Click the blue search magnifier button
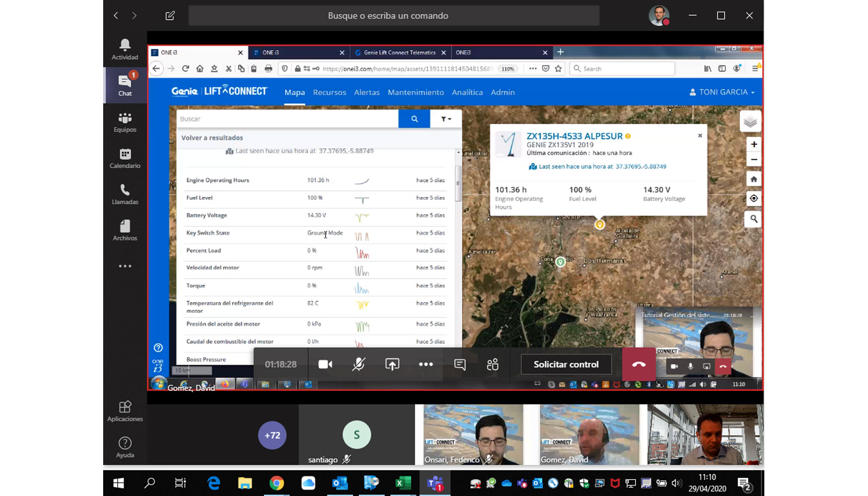Image resolution: width=868 pixels, height=496 pixels. tap(414, 119)
